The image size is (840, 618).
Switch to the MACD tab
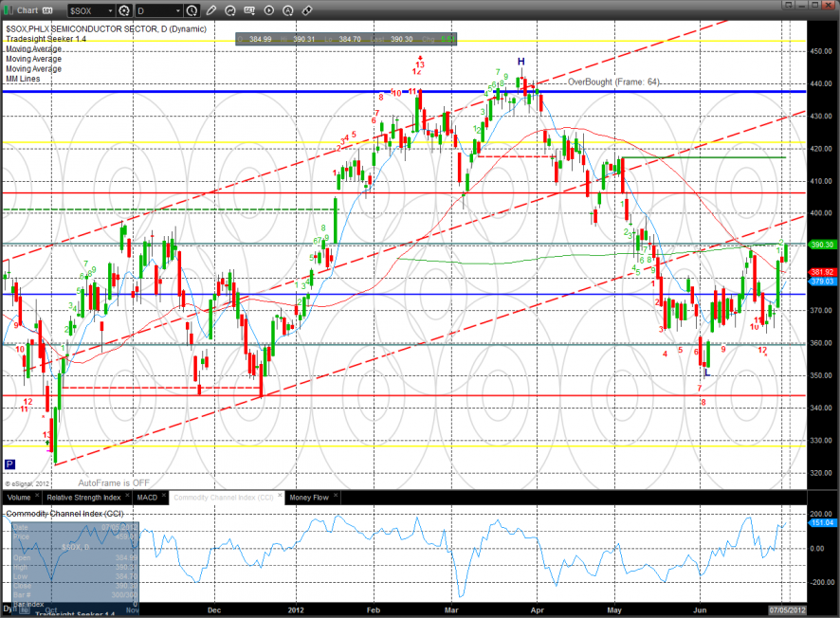pos(147,498)
